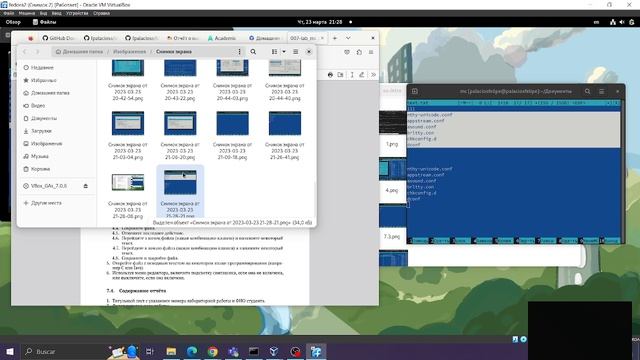Save the PDF with download icon

coord(340,75)
